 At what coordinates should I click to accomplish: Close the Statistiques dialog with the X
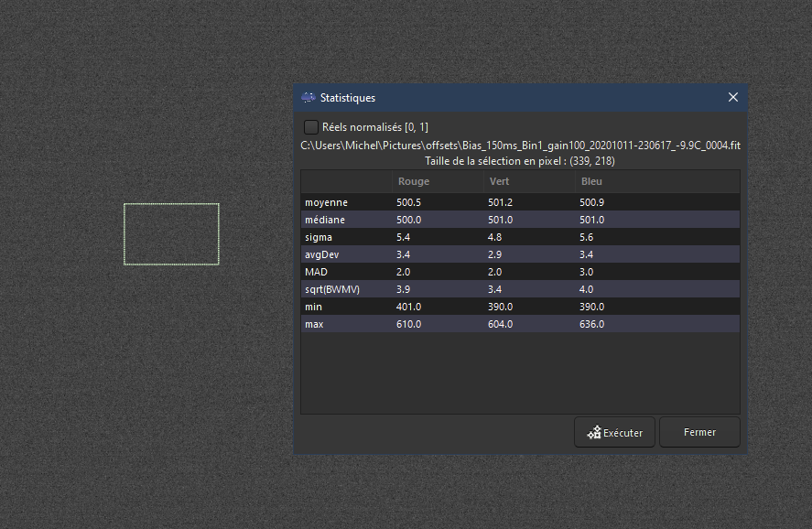(x=732, y=97)
